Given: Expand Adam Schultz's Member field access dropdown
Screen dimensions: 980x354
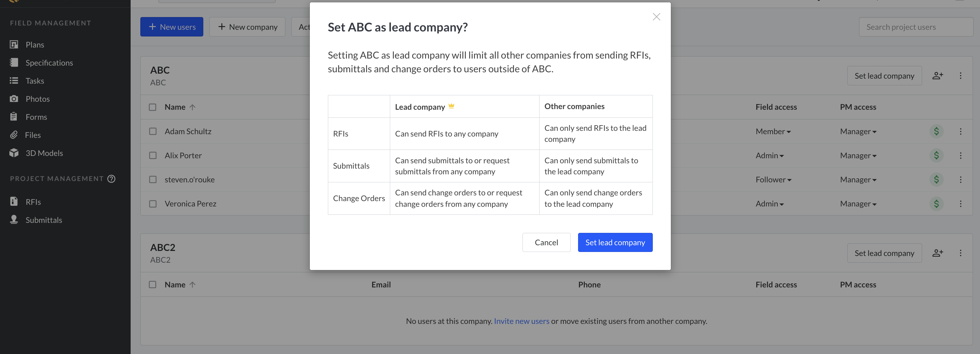Looking at the screenshot, I should pyautogui.click(x=773, y=131).
